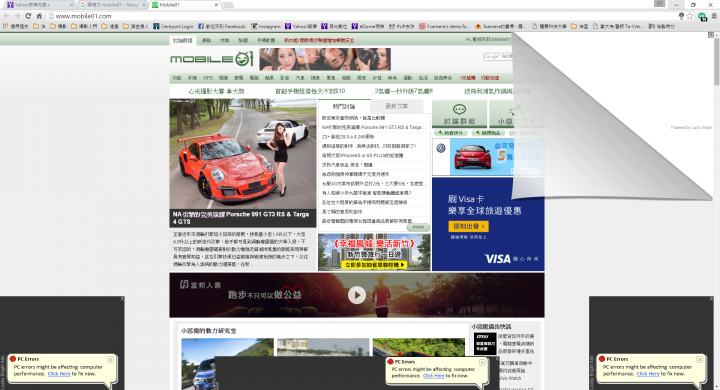The height and width of the screenshot is (390, 720).
Task: Close the bottom-right PC Errors popup
Action: click(x=699, y=359)
